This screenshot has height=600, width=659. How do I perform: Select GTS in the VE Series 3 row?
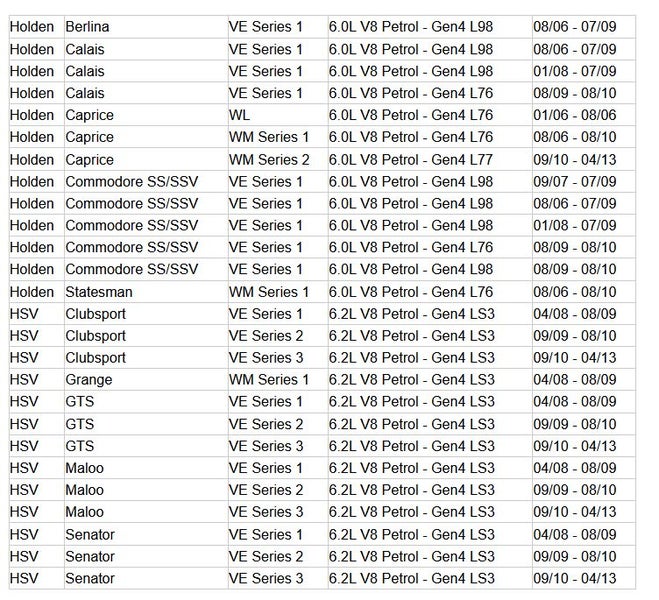point(80,446)
